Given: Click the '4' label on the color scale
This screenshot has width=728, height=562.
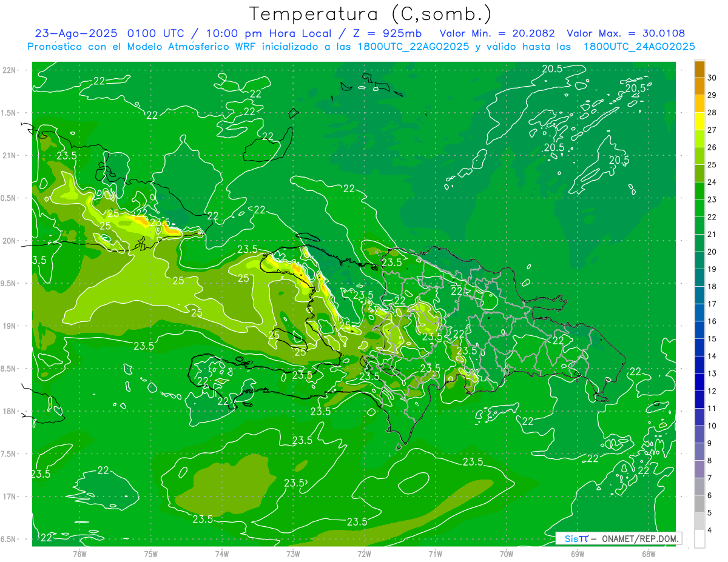Looking at the screenshot, I should [710, 530].
